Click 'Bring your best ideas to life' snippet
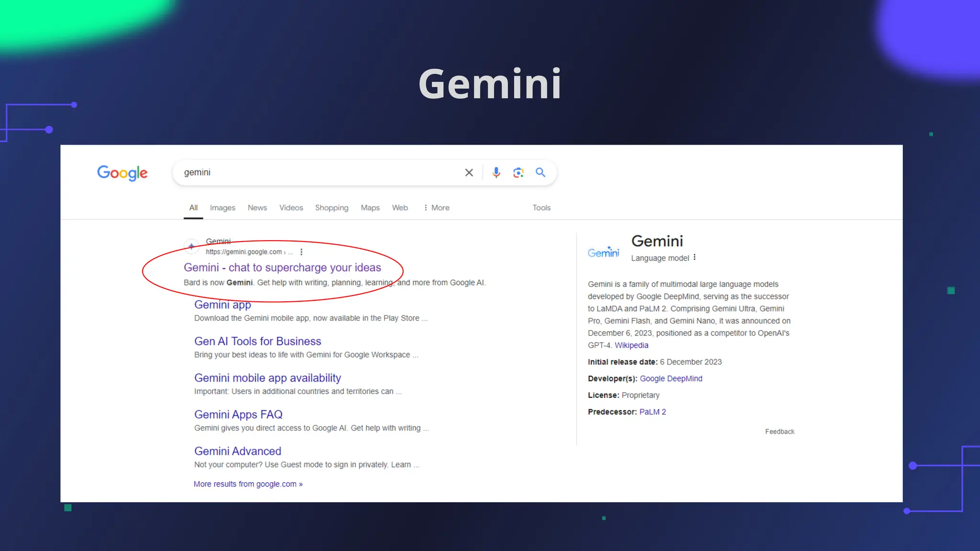The height and width of the screenshot is (551, 980). (x=306, y=355)
